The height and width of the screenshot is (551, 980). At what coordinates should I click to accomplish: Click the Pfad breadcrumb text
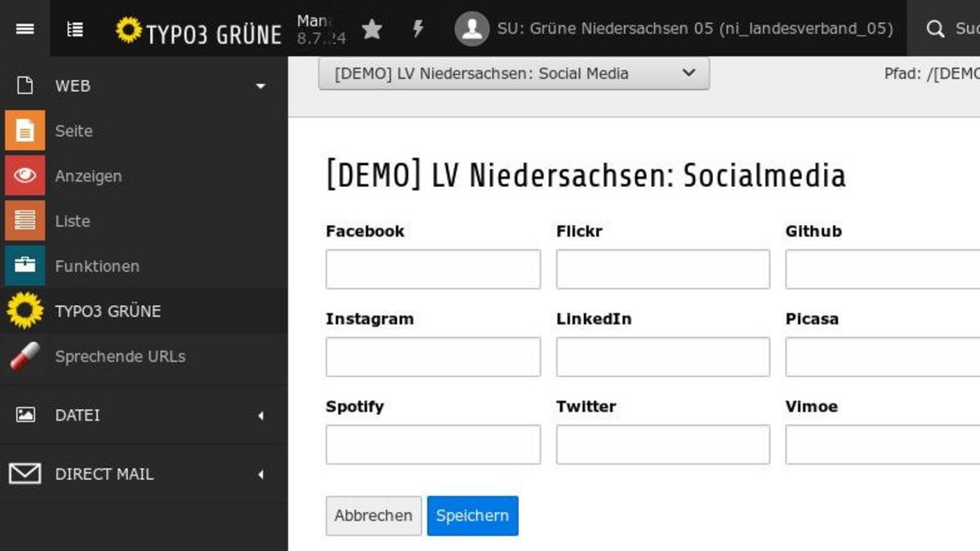point(932,73)
